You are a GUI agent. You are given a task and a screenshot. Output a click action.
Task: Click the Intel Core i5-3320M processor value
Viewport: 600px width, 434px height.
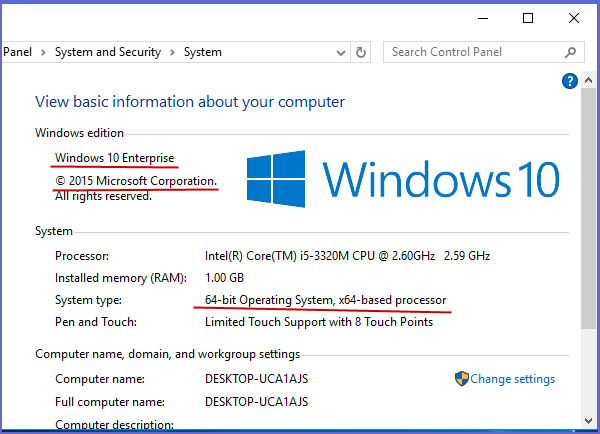pos(347,256)
